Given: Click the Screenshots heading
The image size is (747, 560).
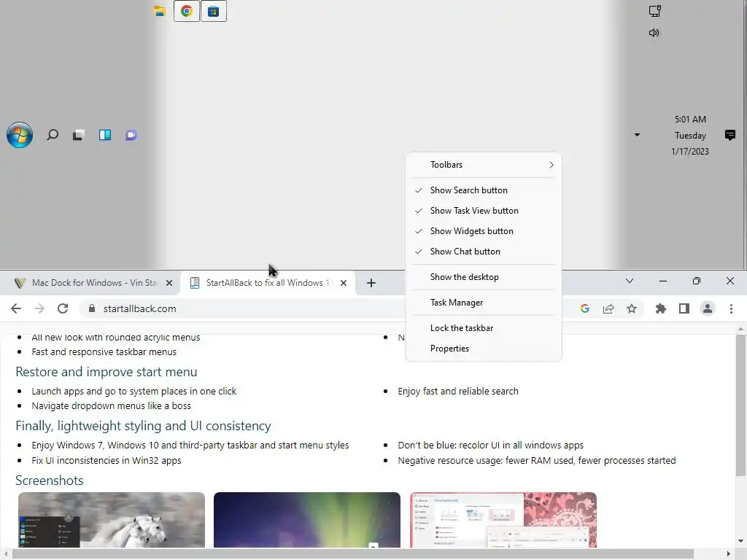Looking at the screenshot, I should pyautogui.click(x=50, y=481).
